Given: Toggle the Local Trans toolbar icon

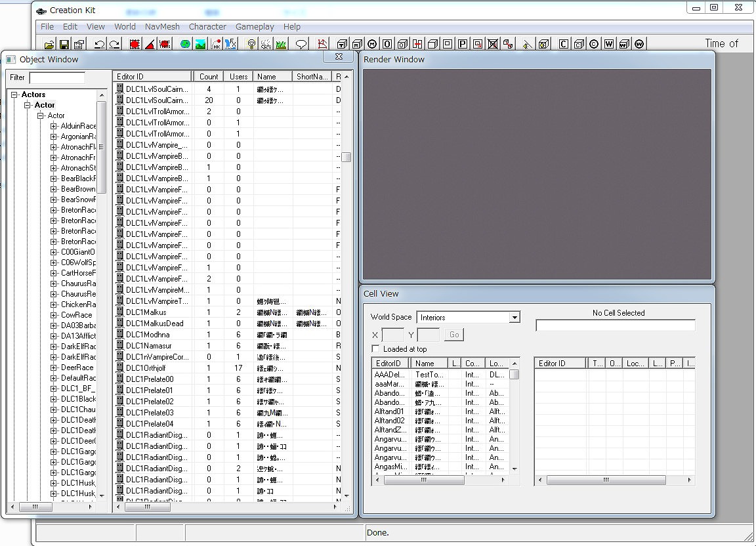Looking at the screenshot, I should click(165, 45).
